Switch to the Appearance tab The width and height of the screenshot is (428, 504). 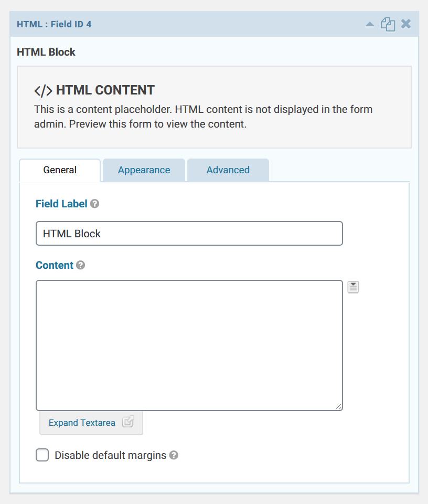pyautogui.click(x=144, y=170)
